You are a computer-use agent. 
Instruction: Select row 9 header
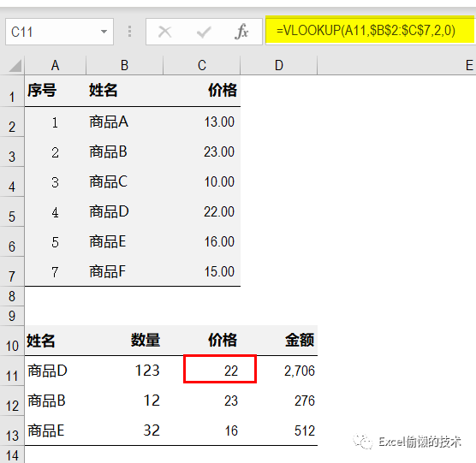(12, 316)
